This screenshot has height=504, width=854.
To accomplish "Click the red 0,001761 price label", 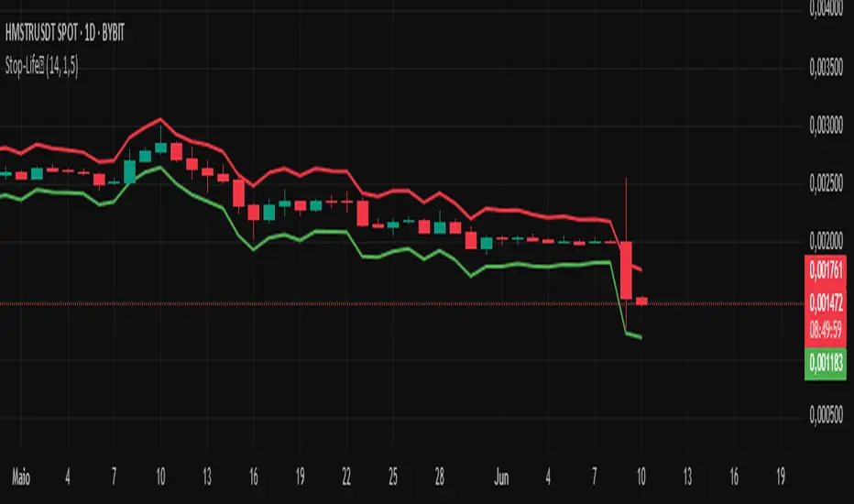I will click(x=826, y=270).
